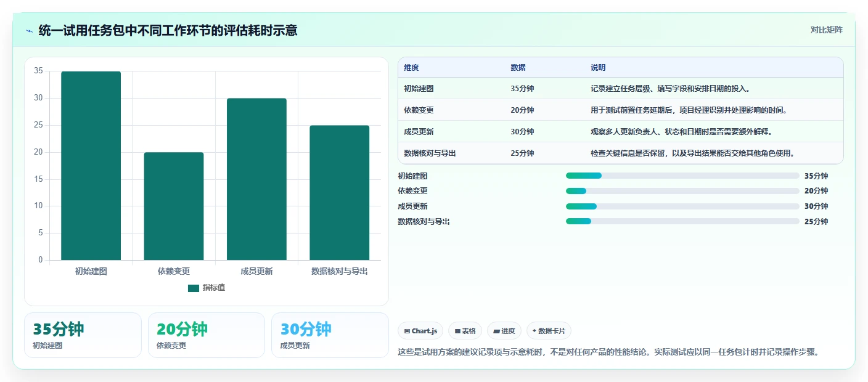Viewport: 868px width, 382px height.
Task: Open the 35分钟 初始建图 data card
Action: point(83,335)
